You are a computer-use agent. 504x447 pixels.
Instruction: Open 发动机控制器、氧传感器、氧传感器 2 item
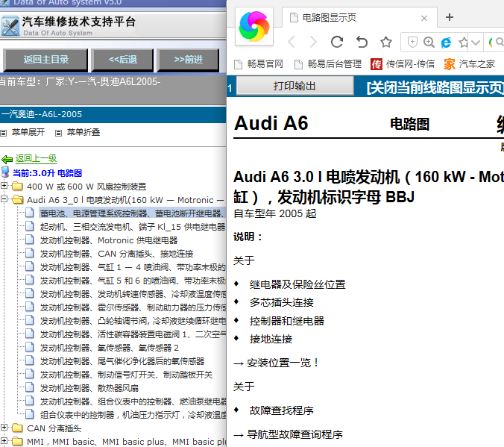110,348
